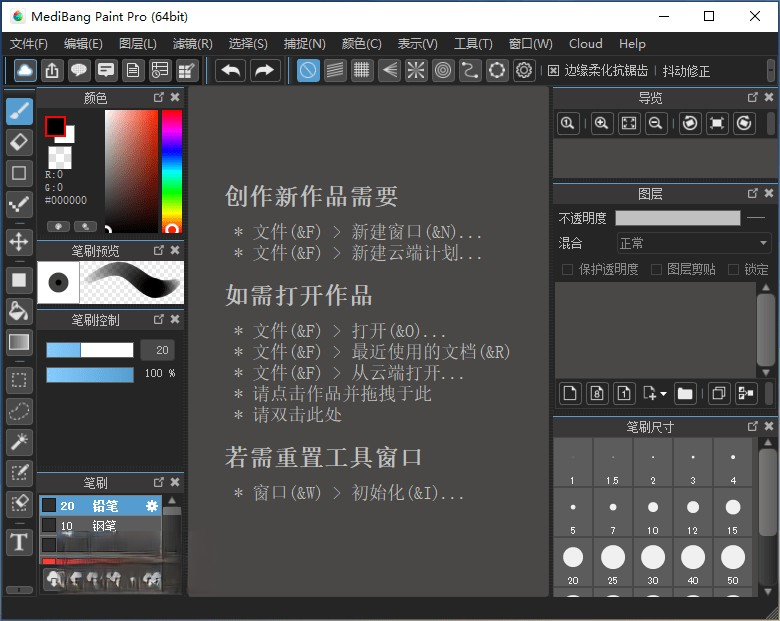The width and height of the screenshot is (780, 621).
Task: Zoom in using navigator magnifier plus
Action: click(x=601, y=123)
